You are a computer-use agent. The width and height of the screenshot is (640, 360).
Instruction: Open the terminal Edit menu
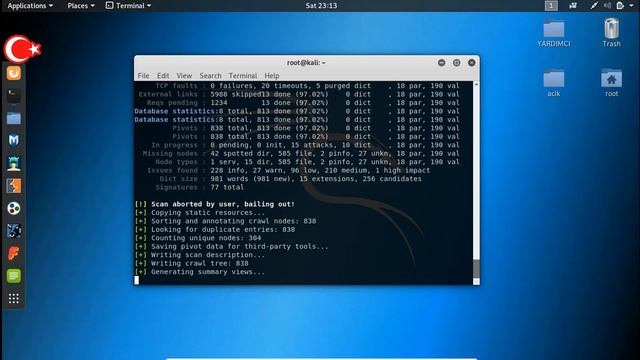(163, 76)
